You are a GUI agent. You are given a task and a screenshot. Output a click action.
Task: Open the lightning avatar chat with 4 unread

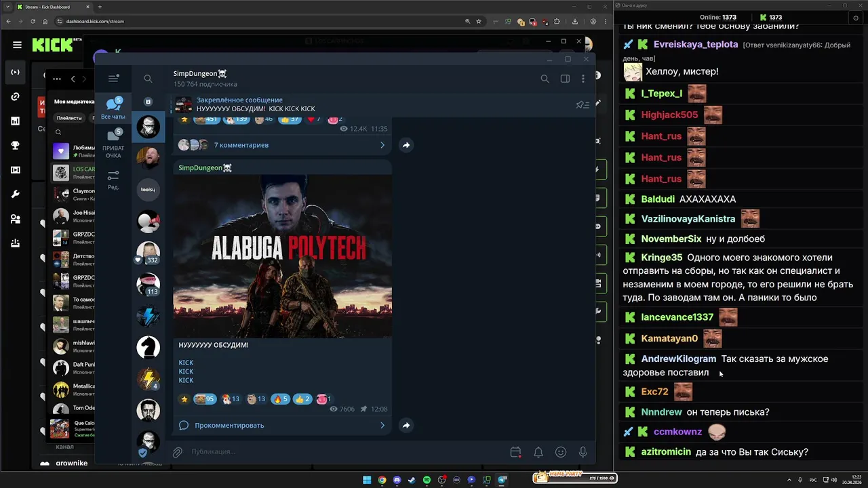point(148,380)
